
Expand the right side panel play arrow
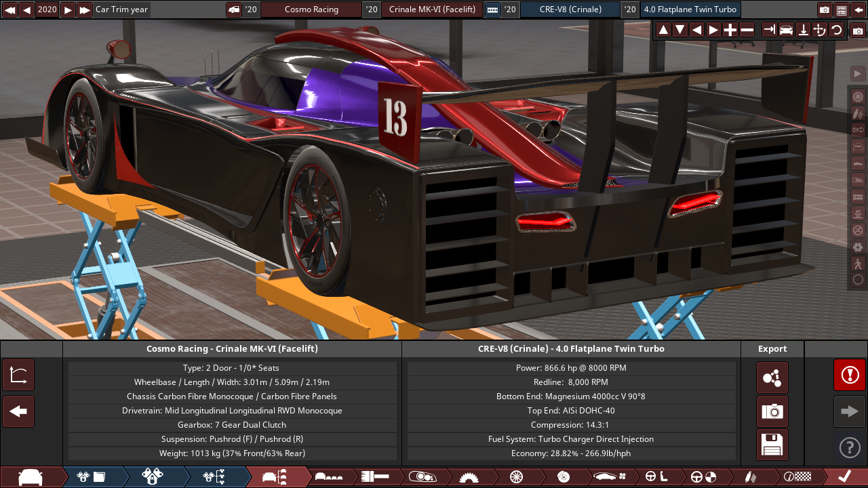pyautogui.click(x=858, y=73)
